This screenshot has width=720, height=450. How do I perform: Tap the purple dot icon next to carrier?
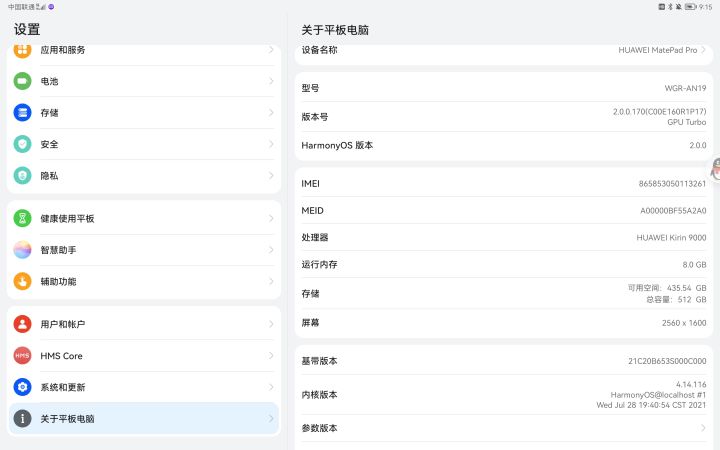click(x=51, y=7)
